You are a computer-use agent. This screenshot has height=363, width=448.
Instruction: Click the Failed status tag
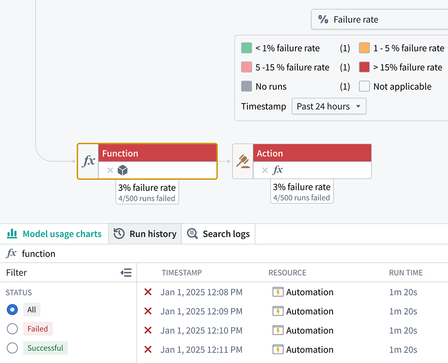click(38, 329)
